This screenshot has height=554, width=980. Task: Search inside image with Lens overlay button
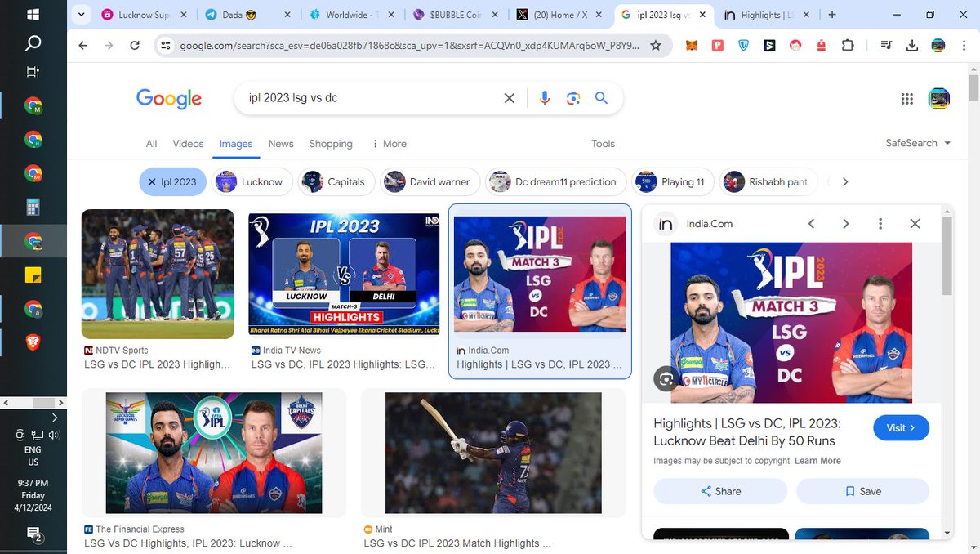[666, 378]
